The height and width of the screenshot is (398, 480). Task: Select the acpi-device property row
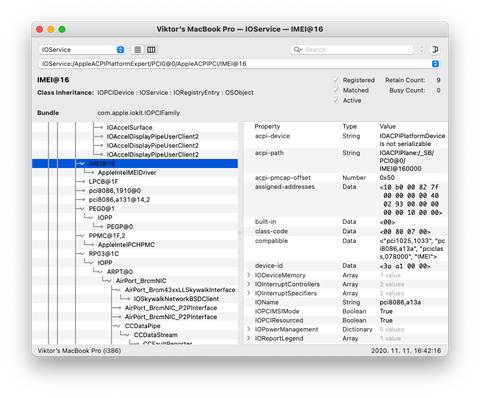(x=346, y=140)
